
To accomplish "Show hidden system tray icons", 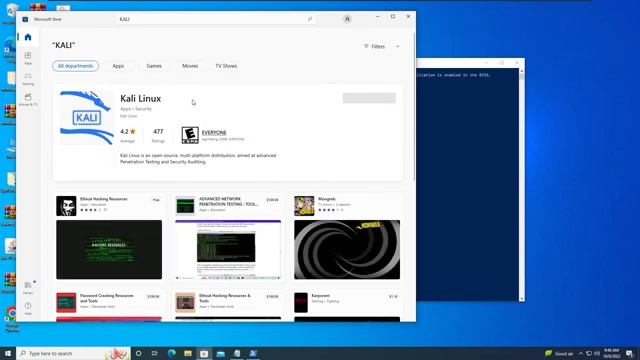I will pos(581,353).
